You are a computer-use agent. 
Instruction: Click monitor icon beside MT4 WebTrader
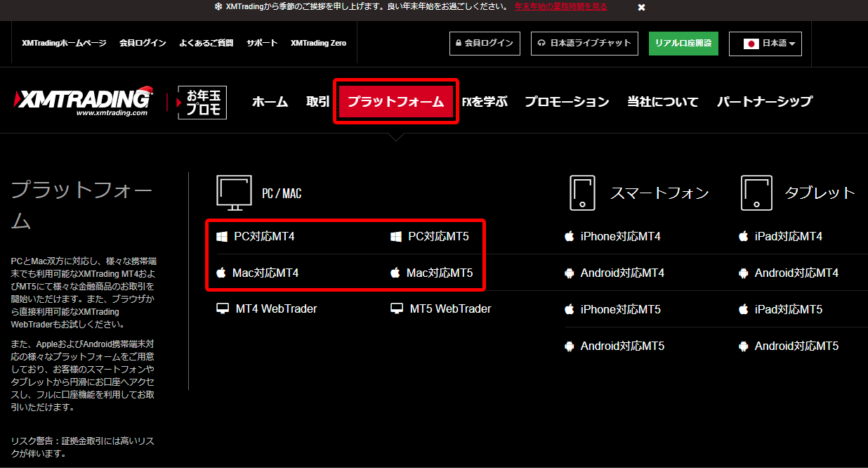pos(223,308)
